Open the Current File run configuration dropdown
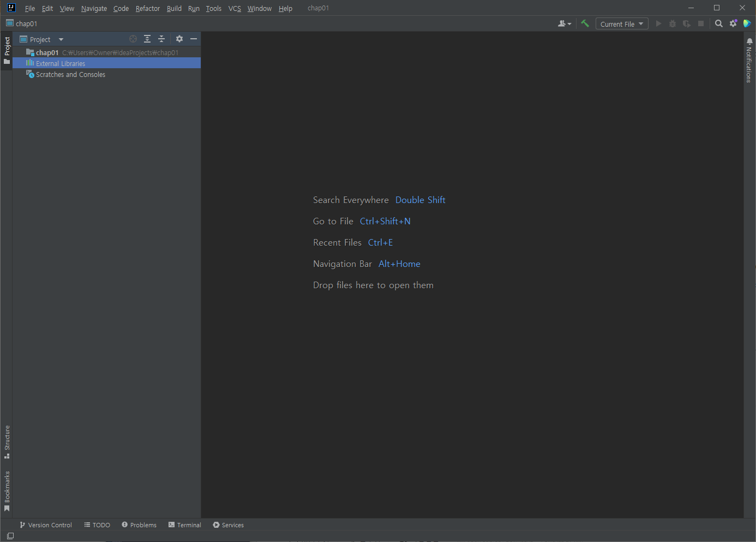The height and width of the screenshot is (542, 756). click(x=622, y=24)
